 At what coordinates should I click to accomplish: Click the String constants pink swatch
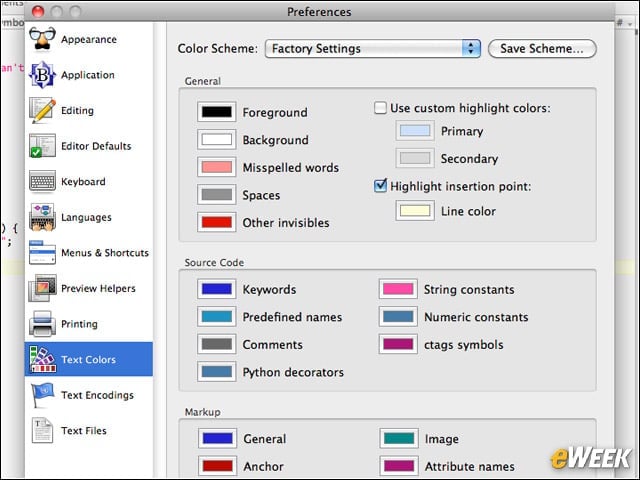click(398, 289)
